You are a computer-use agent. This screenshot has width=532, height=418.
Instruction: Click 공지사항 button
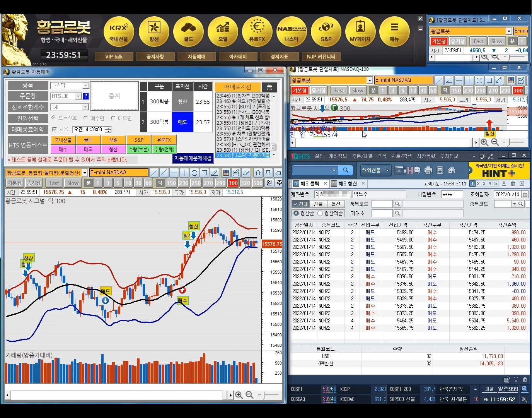pyautogui.click(x=155, y=57)
